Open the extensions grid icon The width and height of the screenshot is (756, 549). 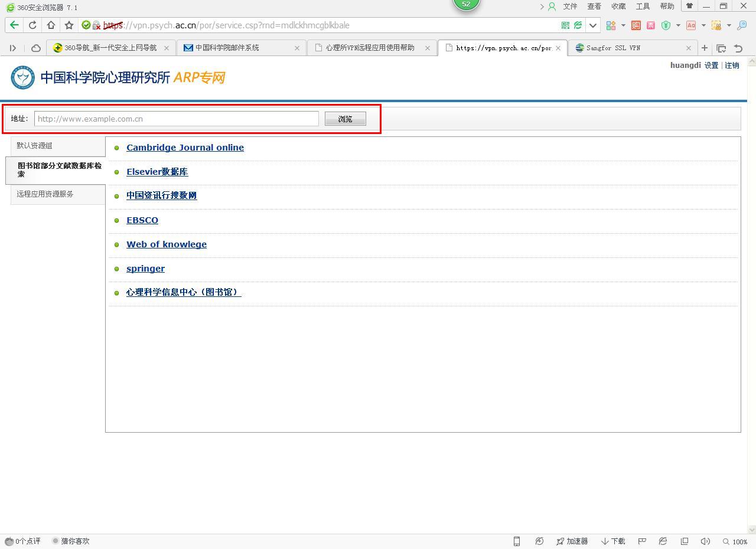(611, 25)
